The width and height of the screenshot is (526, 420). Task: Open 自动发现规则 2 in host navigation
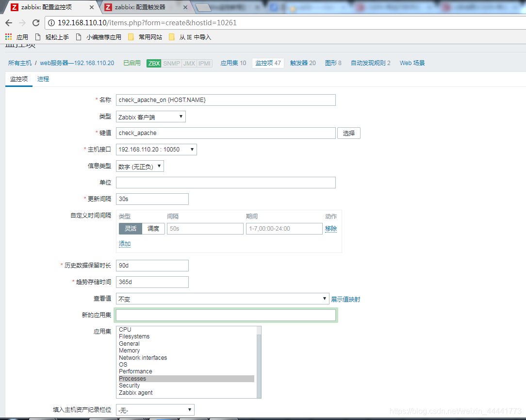(371, 63)
